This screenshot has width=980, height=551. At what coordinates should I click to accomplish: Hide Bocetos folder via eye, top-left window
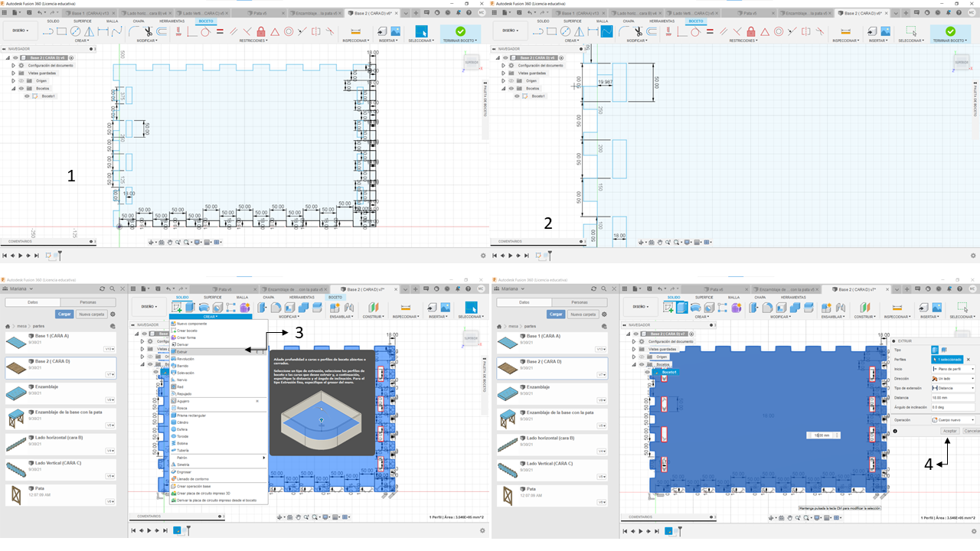(x=21, y=88)
